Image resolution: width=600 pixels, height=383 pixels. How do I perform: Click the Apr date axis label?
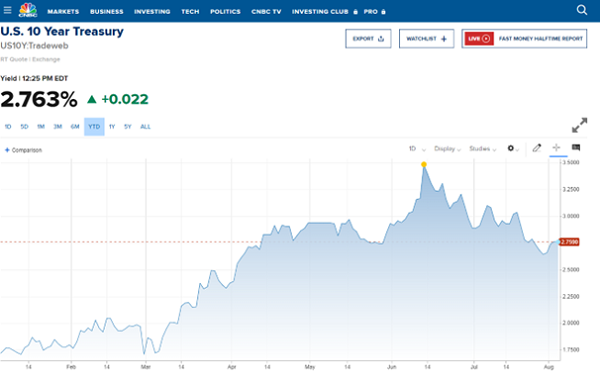(x=232, y=367)
